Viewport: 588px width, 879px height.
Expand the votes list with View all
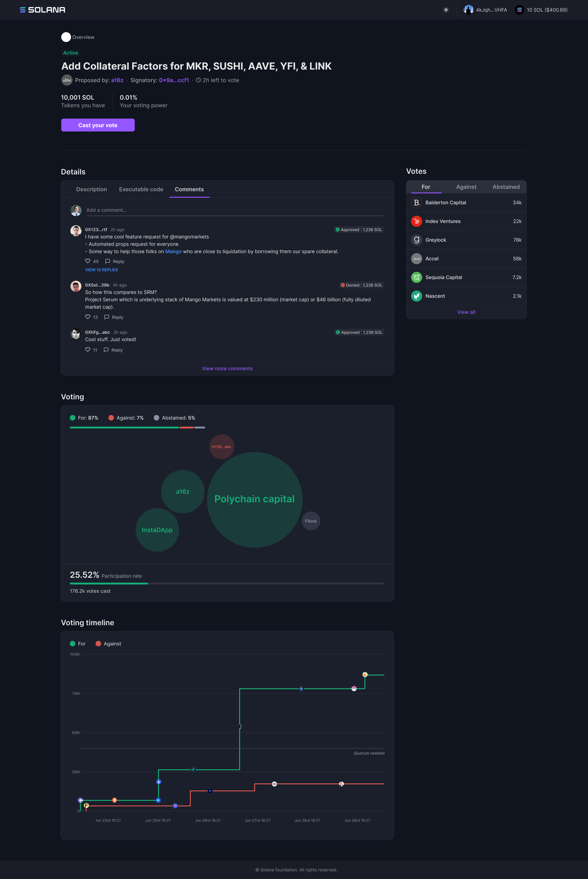[x=466, y=312]
